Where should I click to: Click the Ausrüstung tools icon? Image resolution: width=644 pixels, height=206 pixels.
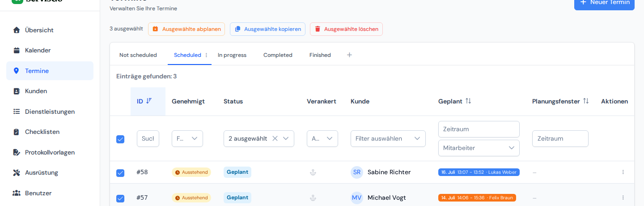click(x=17, y=172)
